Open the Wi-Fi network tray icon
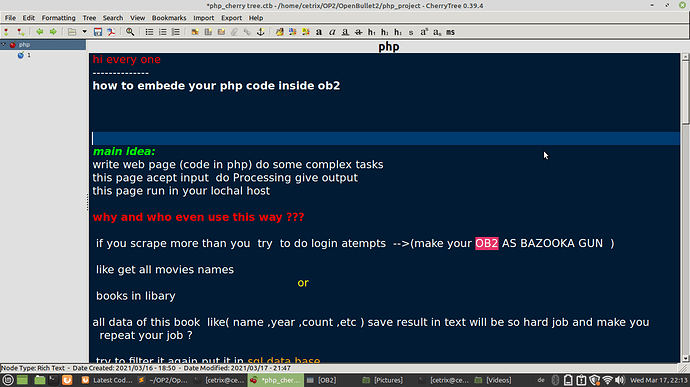The height and width of the screenshot is (387, 690). (607, 380)
